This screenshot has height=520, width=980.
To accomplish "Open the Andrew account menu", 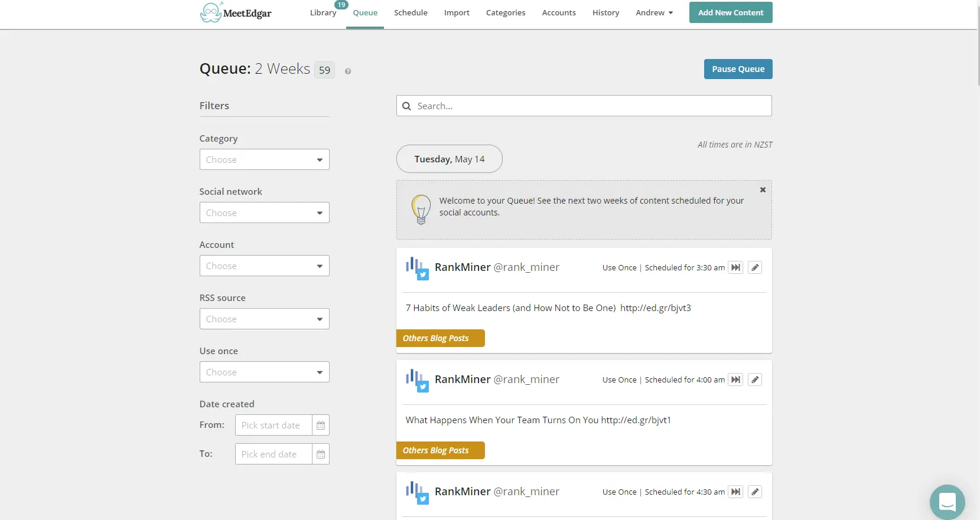I will tap(654, 12).
